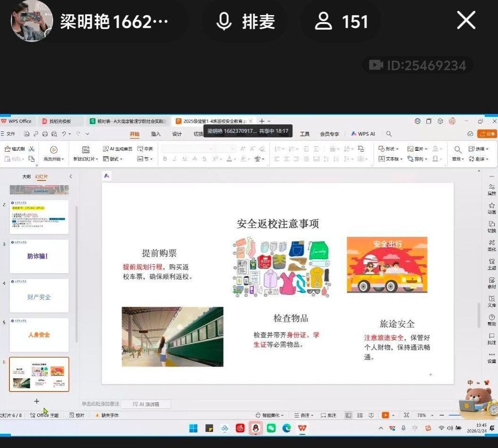Click the Cut scissors icon
Image resolution: width=498 pixels, height=448 pixels.
(32, 149)
